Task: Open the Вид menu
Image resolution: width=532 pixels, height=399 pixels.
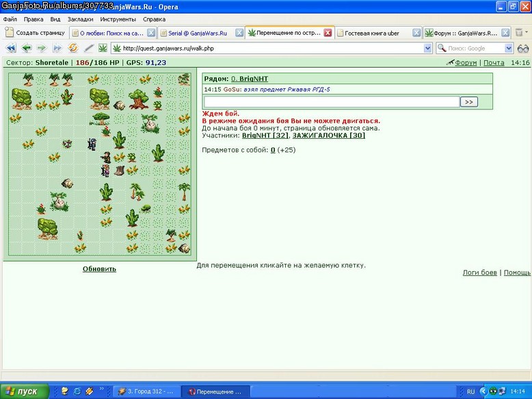Action: tap(55, 19)
